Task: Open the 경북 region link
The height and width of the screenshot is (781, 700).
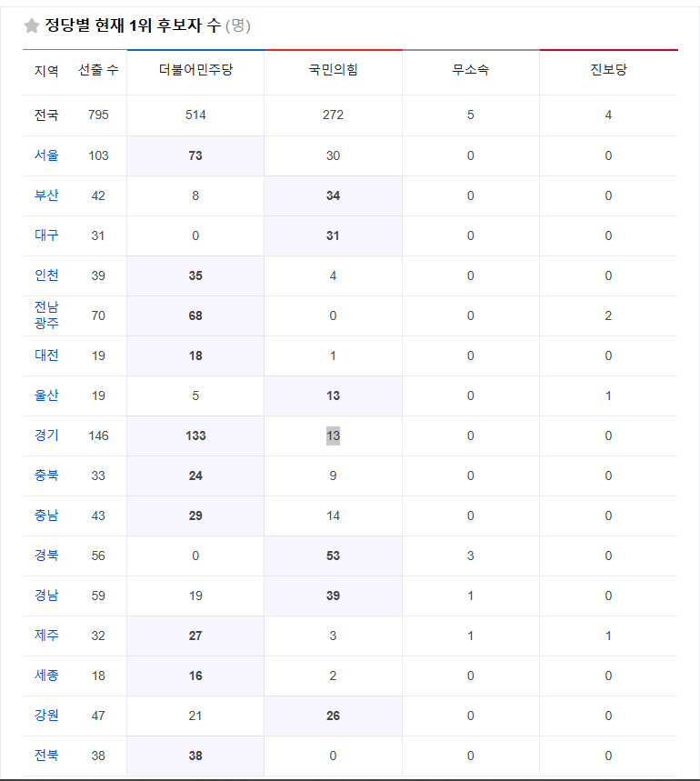Action: pyautogui.click(x=46, y=556)
